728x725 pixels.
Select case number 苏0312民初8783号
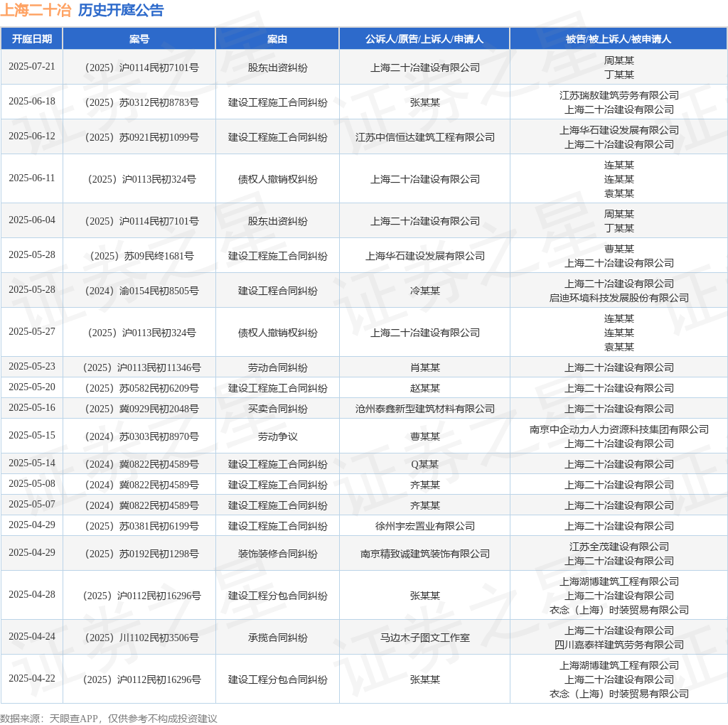(141, 102)
